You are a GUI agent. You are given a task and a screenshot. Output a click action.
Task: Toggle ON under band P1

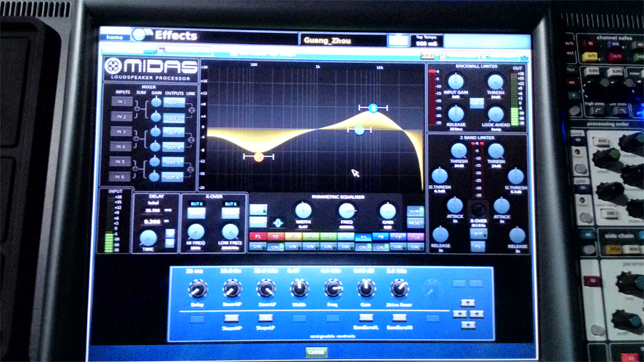point(258,246)
